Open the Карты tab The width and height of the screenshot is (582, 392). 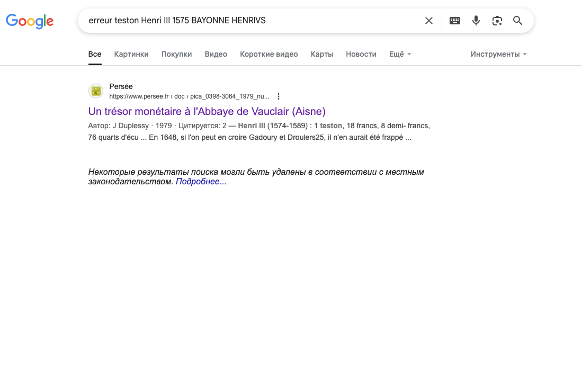click(x=322, y=54)
